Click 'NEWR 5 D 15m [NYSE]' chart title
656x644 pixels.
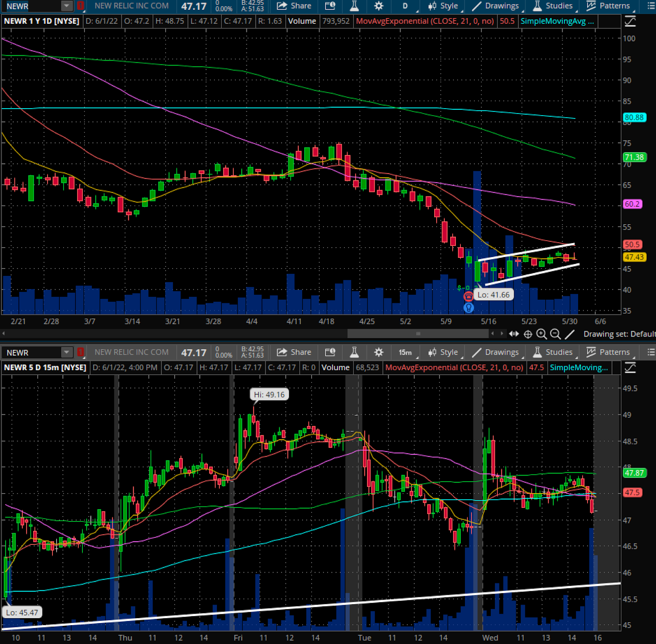tap(45, 367)
